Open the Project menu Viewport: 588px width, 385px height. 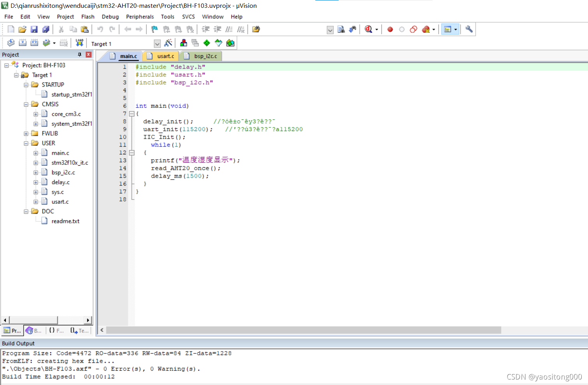(65, 17)
